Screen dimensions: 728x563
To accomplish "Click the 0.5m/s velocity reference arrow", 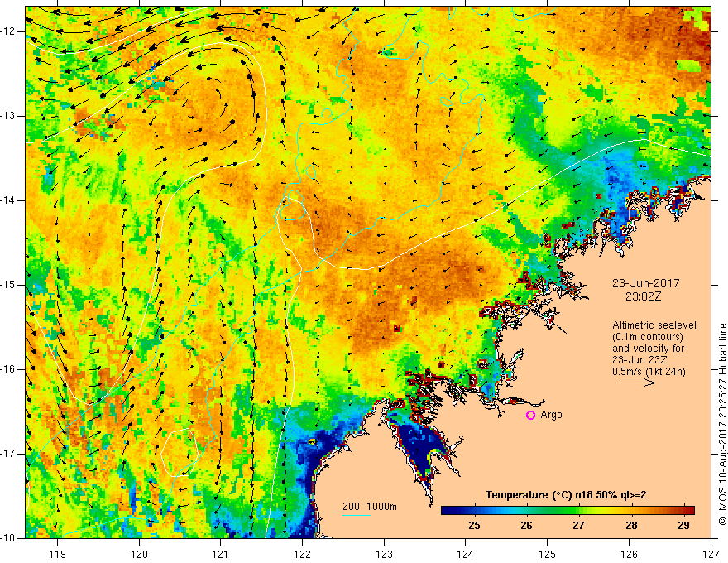I will click(x=638, y=383).
